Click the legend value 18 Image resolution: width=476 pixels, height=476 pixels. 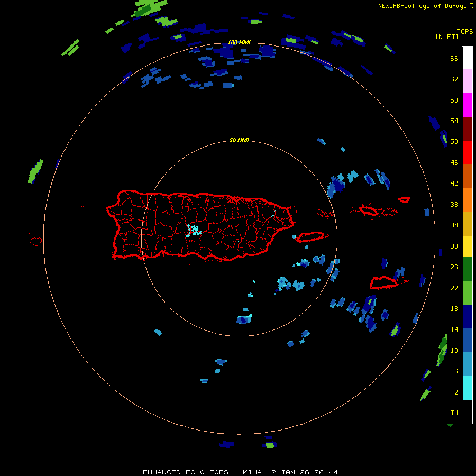click(454, 309)
